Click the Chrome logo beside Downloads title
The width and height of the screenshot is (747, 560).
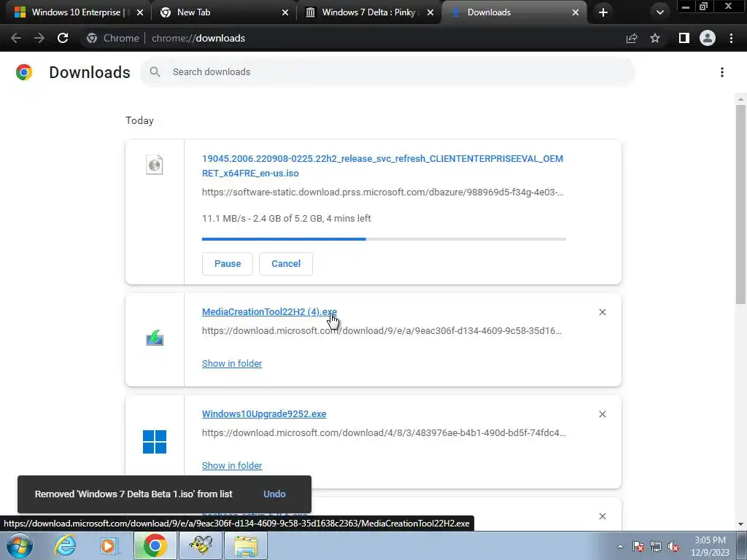(24, 72)
